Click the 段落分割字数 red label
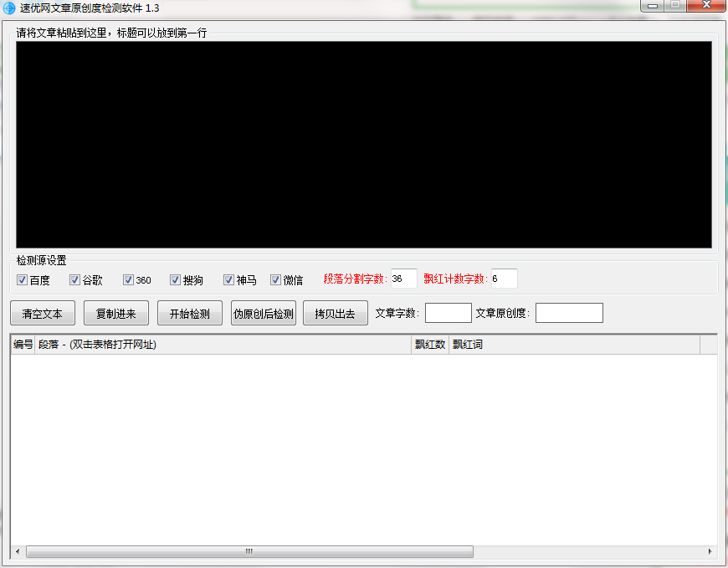The height and width of the screenshot is (568, 728). point(355,279)
